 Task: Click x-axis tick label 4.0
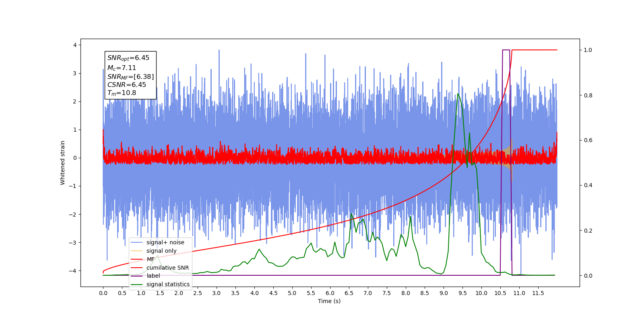(254, 293)
